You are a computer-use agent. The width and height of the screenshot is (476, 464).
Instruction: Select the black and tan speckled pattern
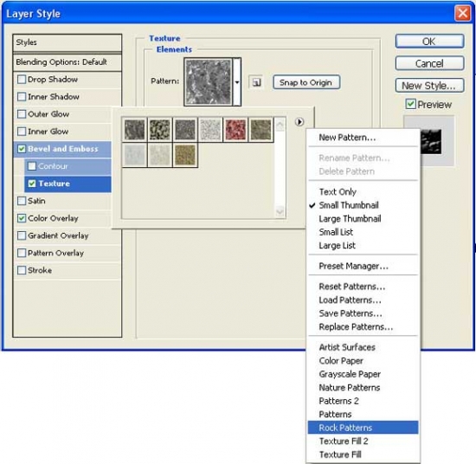coord(160,130)
